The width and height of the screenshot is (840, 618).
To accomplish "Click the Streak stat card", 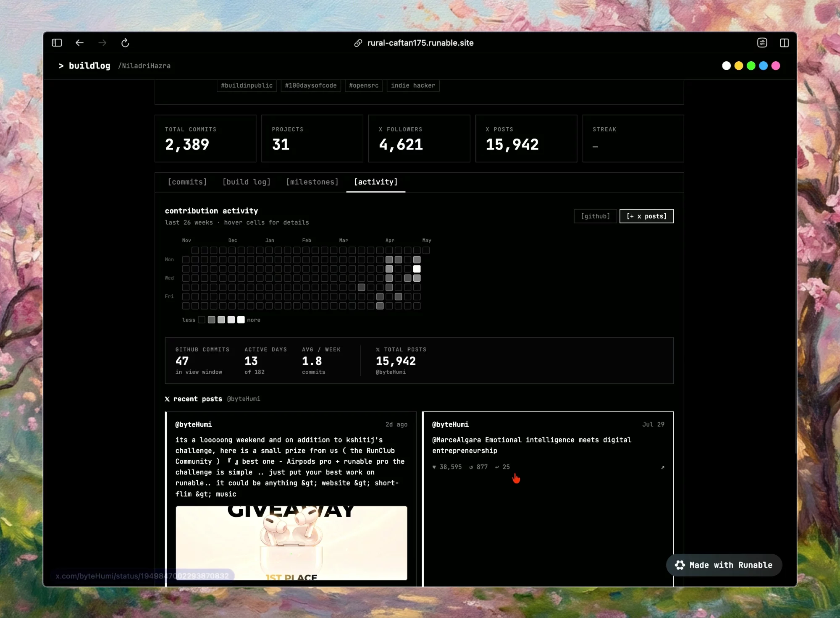I will [x=633, y=139].
